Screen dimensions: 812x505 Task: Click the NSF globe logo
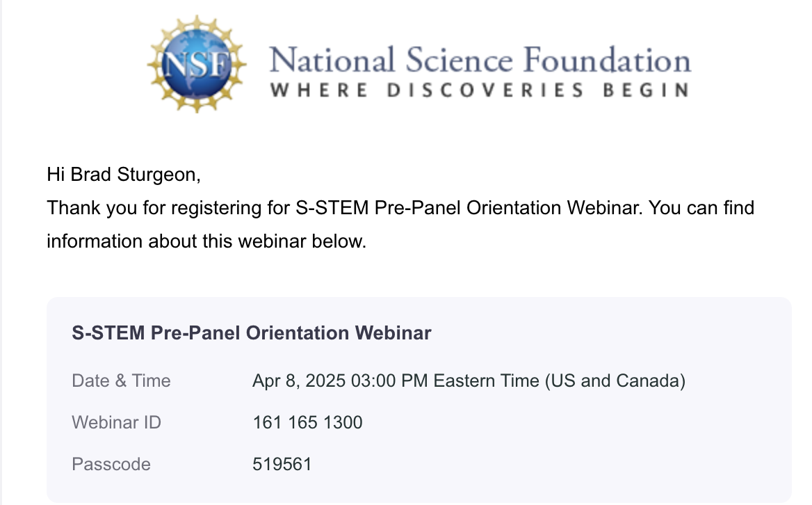pos(197,63)
